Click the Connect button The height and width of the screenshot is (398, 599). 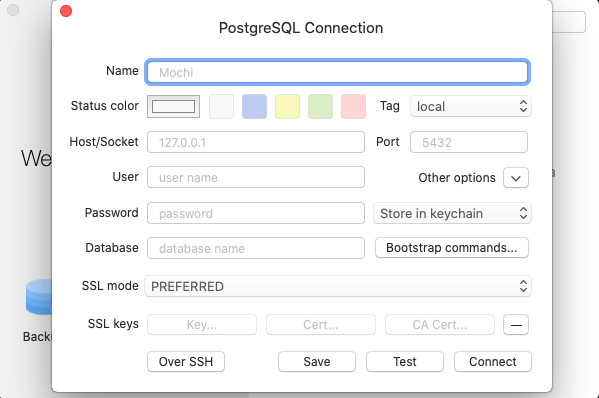[493, 361]
